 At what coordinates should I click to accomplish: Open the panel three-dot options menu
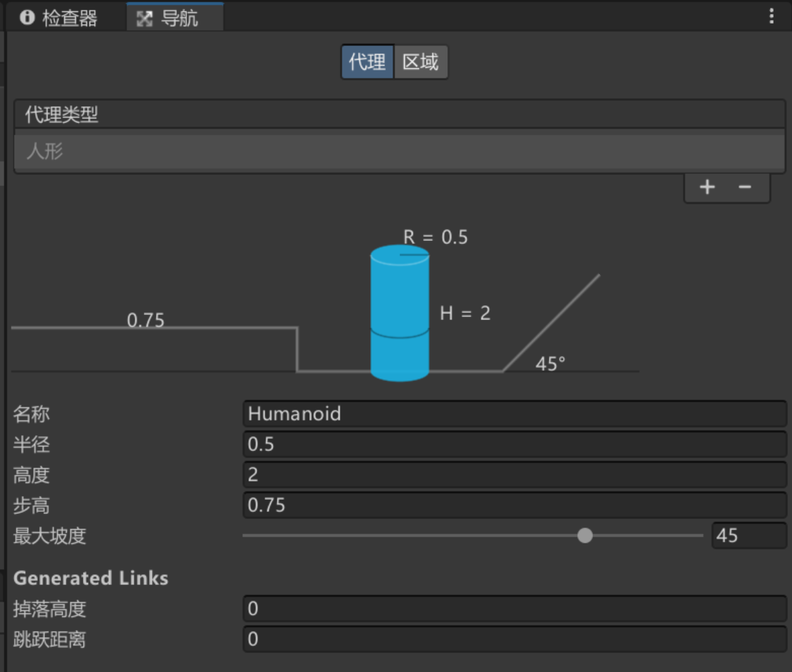(x=771, y=16)
